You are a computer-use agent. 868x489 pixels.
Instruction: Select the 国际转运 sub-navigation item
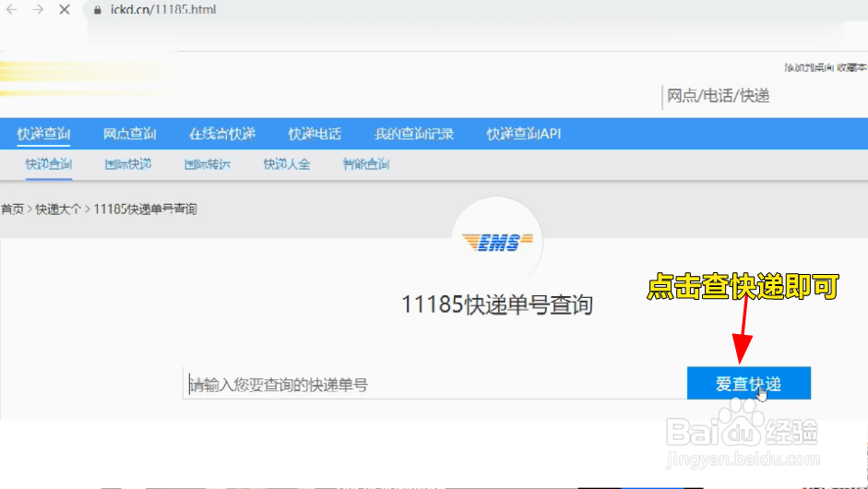(208, 164)
